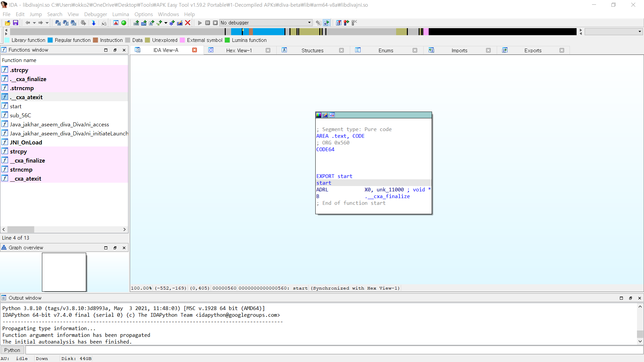Click the Open file icon
The height and width of the screenshot is (362, 644).
(7, 23)
